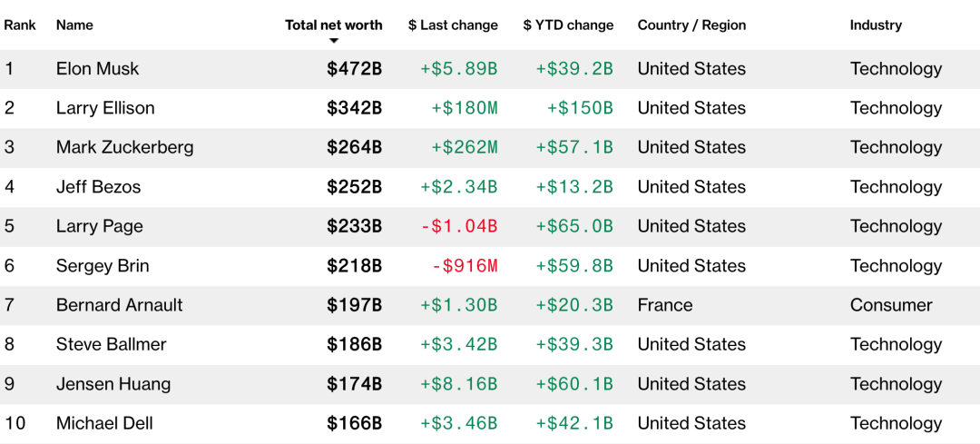
Task: Select Steve Ballmer in the list
Action: point(111,344)
